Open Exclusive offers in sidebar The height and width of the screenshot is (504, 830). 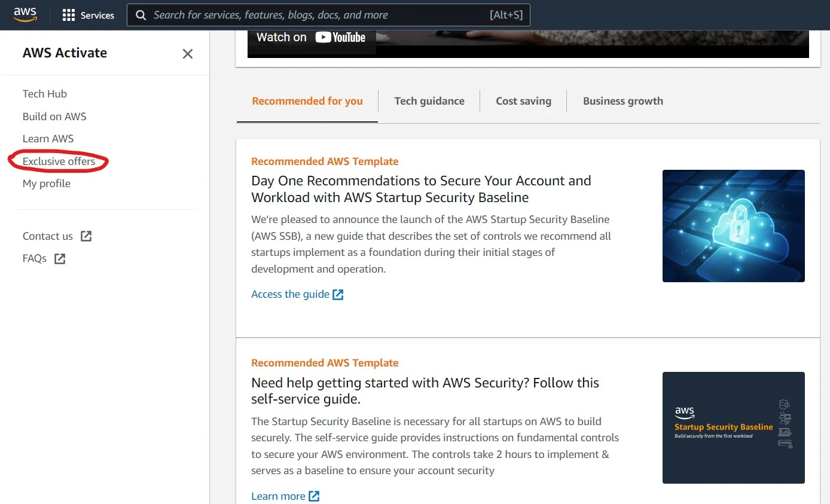click(59, 161)
